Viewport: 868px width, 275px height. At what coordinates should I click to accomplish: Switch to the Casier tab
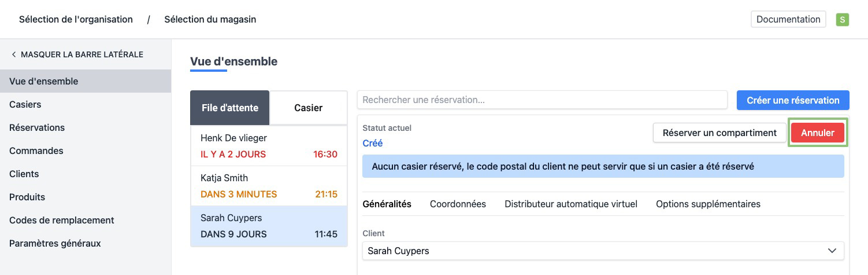308,108
